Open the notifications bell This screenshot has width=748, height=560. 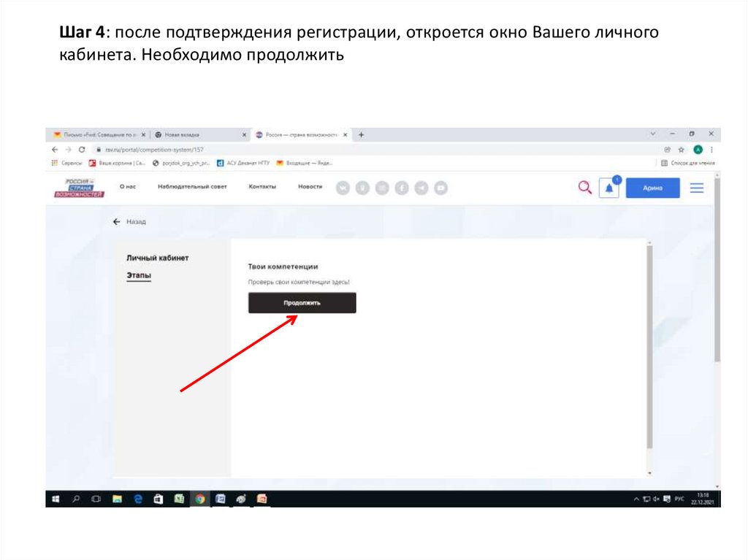[609, 188]
